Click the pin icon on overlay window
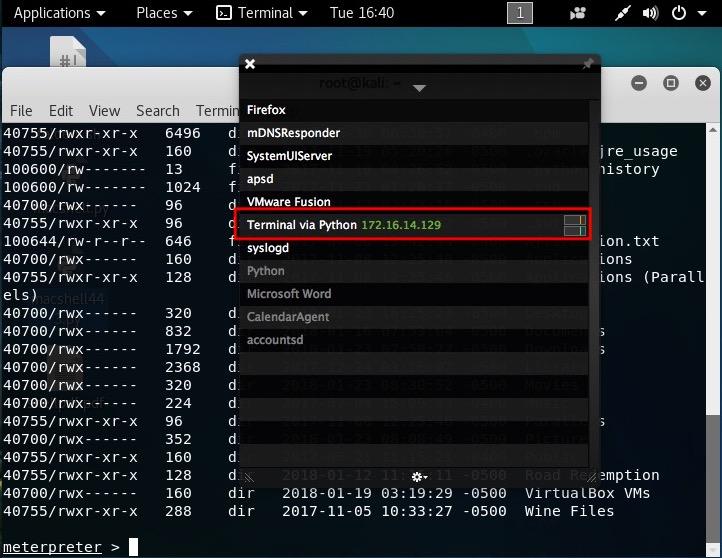The height and width of the screenshot is (558, 722). tap(588, 64)
